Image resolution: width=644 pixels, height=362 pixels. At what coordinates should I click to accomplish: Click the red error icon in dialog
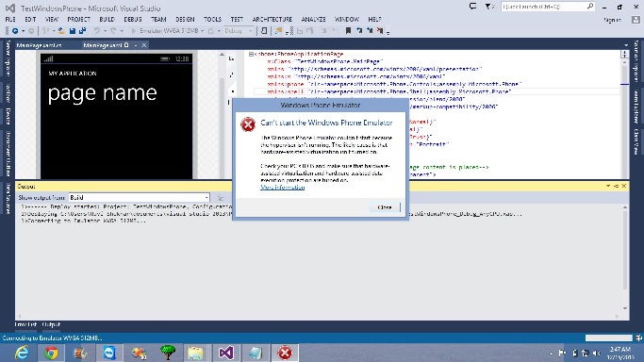[x=248, y=124]
